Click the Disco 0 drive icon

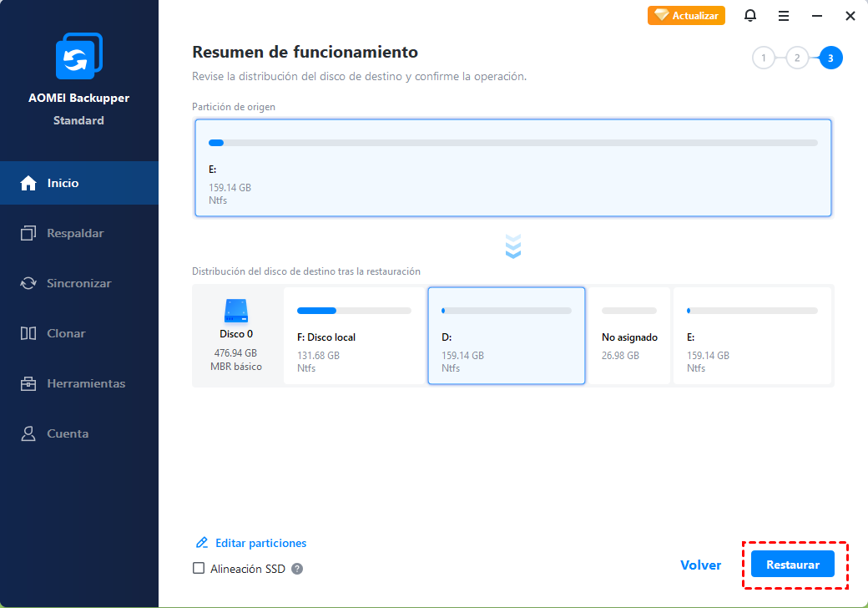coord(236,312)
